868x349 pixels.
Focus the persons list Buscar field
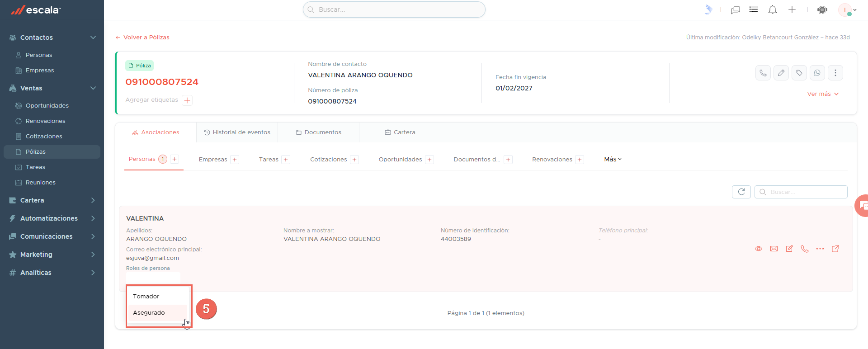(801, 192)
